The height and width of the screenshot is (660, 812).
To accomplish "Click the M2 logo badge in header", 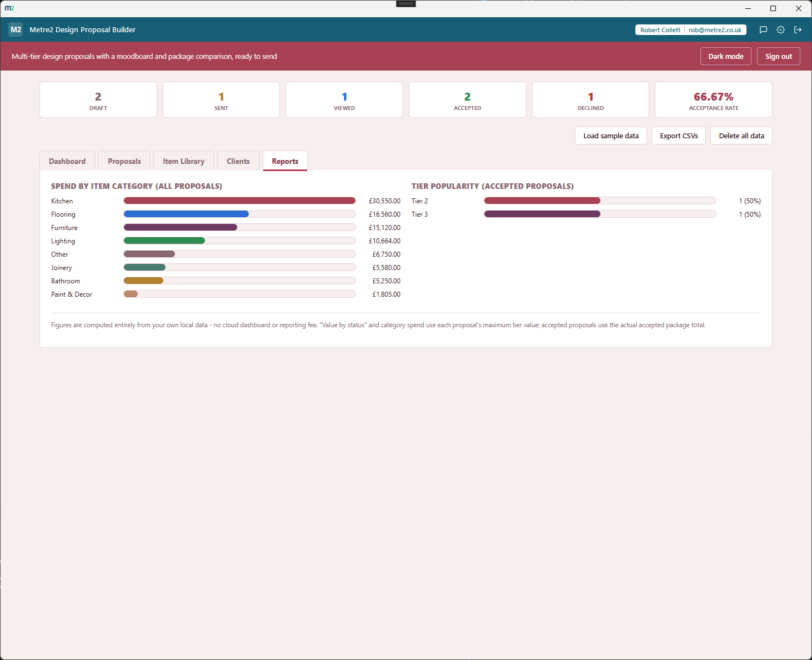I will click(16, 29).
